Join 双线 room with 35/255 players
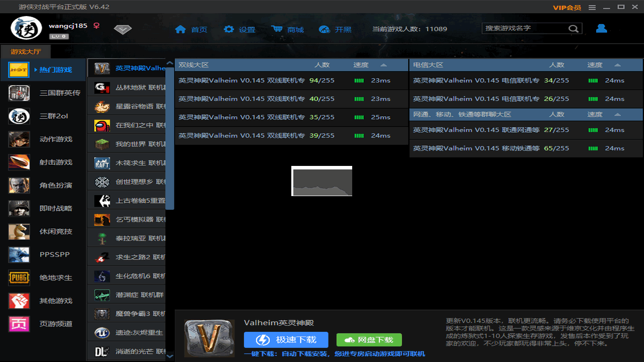Image resolution: width=644 pixels, height=362 pixels. click(x=291, y=117)
